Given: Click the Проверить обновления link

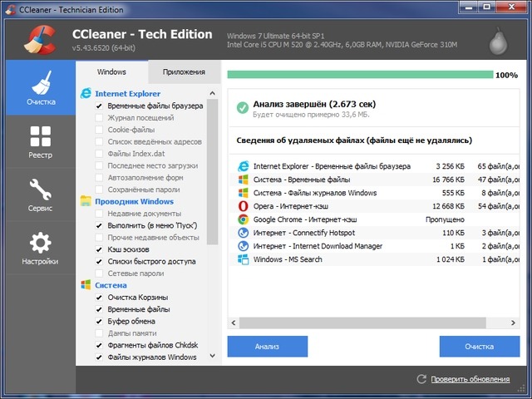Looking at the screenshot, I should click(470, 379).
